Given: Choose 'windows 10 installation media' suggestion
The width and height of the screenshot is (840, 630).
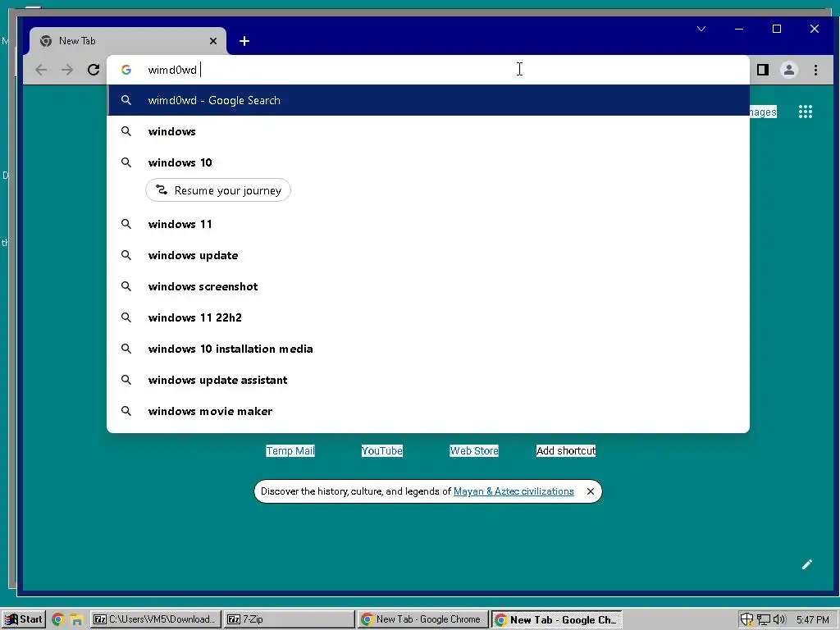Looking at the screenshot, I should click(x=428, y=348).
